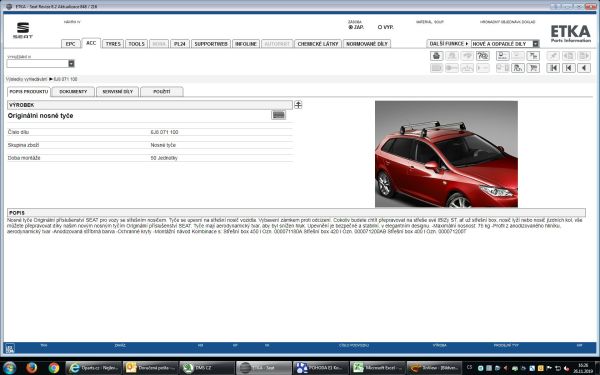Click the previous record bar-arrow icon
600x375 pixels.
[x=569, y=68]
